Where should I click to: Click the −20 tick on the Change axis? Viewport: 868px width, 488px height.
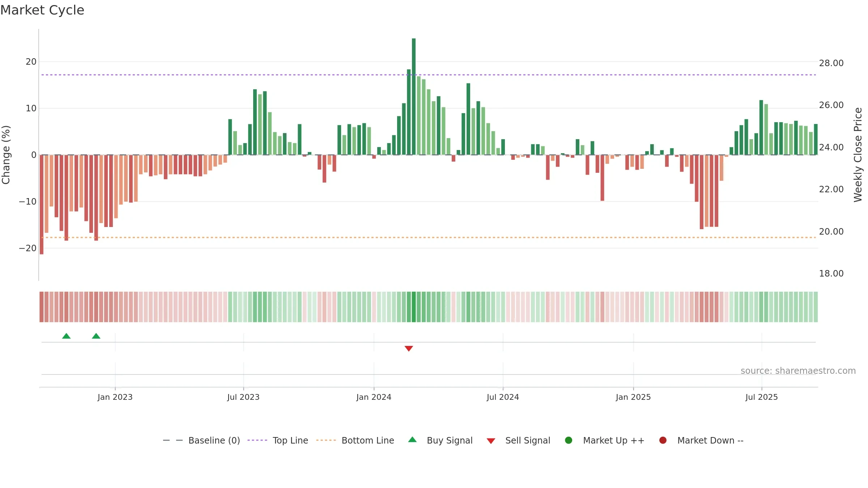28,248
